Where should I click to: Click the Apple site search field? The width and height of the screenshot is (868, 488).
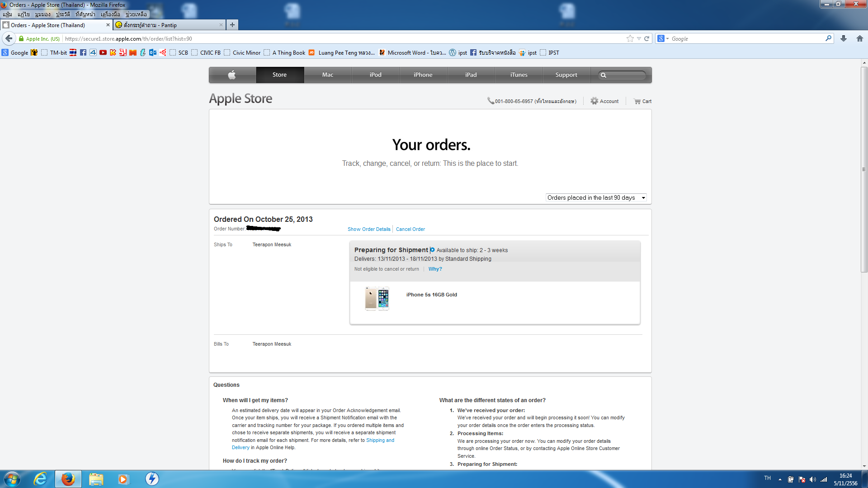pos(623,75)
